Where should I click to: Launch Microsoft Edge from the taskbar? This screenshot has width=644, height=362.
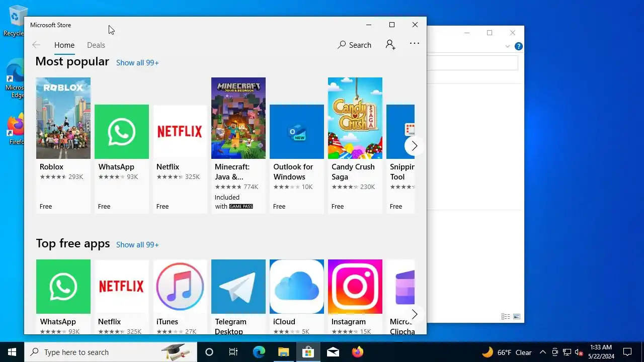click(259, 352)
